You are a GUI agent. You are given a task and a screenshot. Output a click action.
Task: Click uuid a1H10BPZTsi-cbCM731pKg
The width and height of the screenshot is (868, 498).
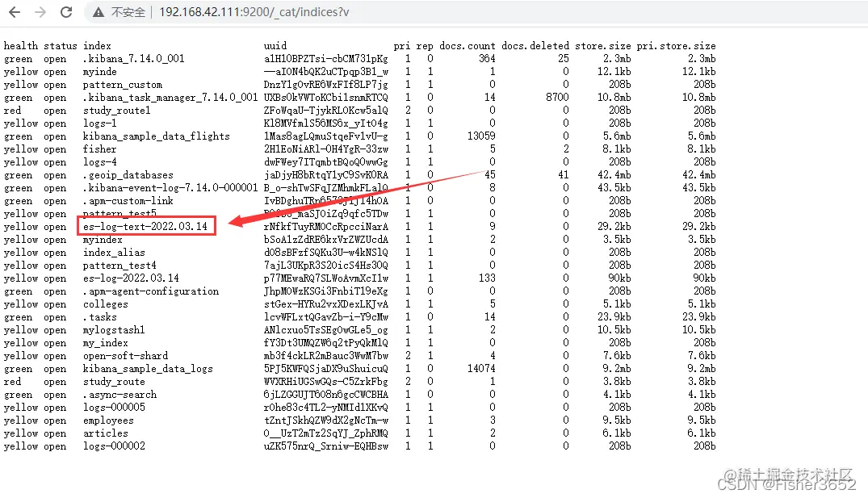click(326, 59)
